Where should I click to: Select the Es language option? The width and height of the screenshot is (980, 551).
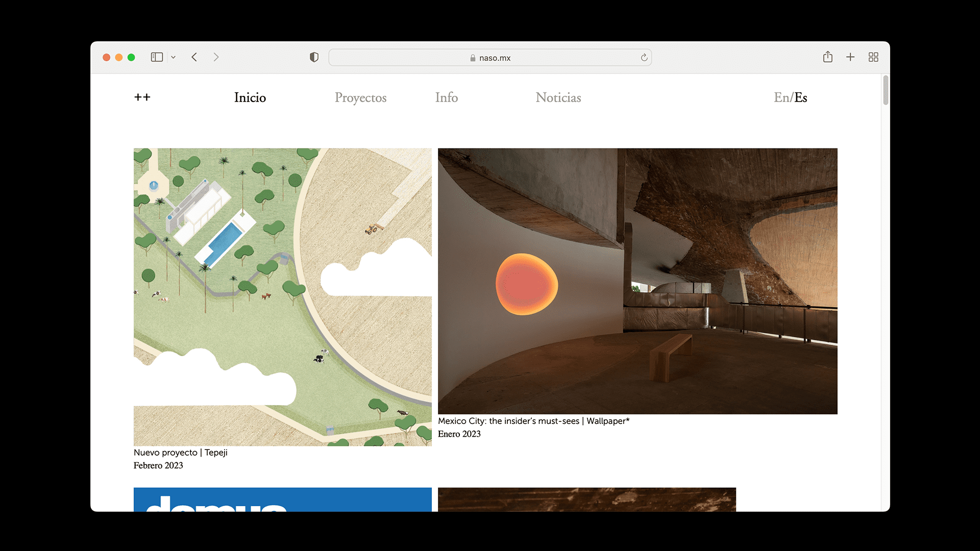click(x=801, y=97)
